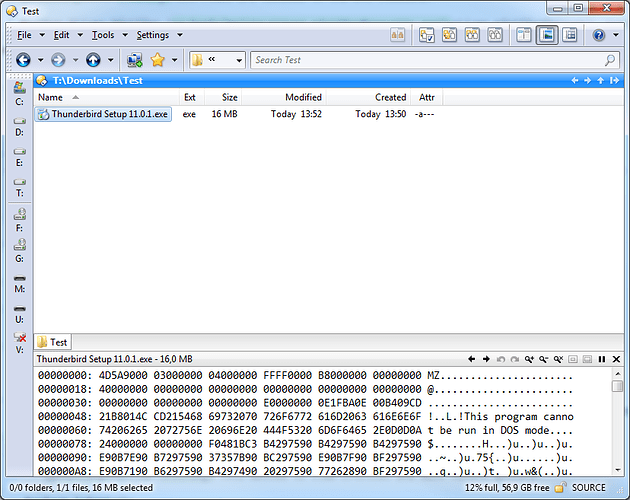The image size is (630, 500).
Task: Click the second file selection toolbar icon
Action: pyautogui.click(x=449, y=35)
